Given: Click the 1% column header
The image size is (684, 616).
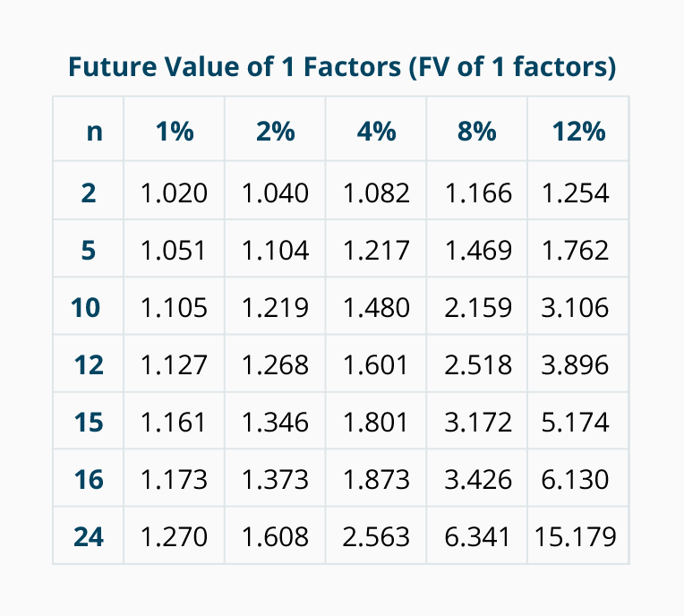Looking at the screenshot, I should pyautogui.click(x=174, y=132).
